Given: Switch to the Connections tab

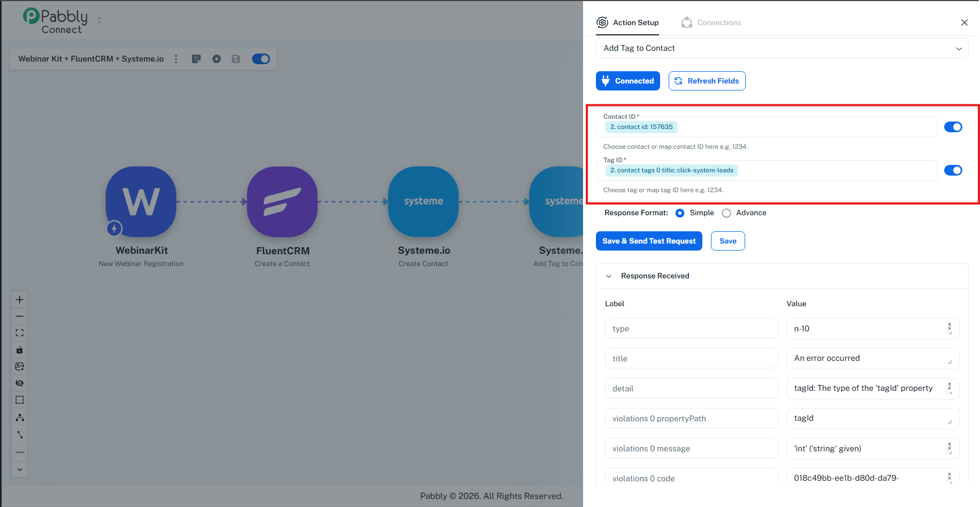Looking at the screenshot, I should 711,22.
